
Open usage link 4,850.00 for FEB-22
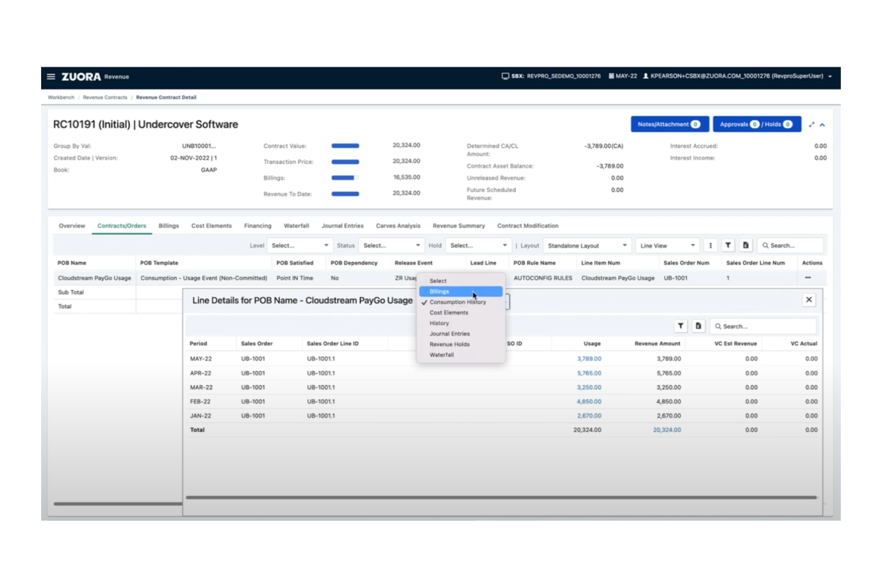(x=589, y=402)
